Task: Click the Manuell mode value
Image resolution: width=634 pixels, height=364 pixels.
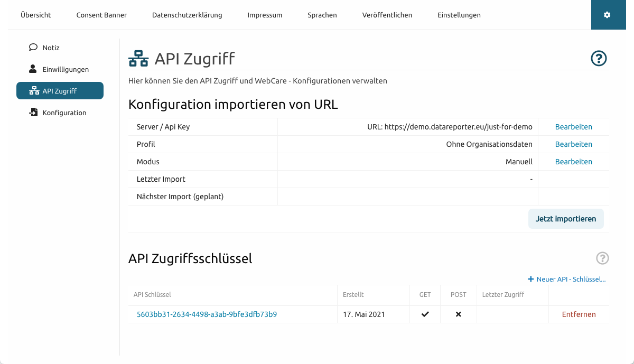Action: point(519,162)
